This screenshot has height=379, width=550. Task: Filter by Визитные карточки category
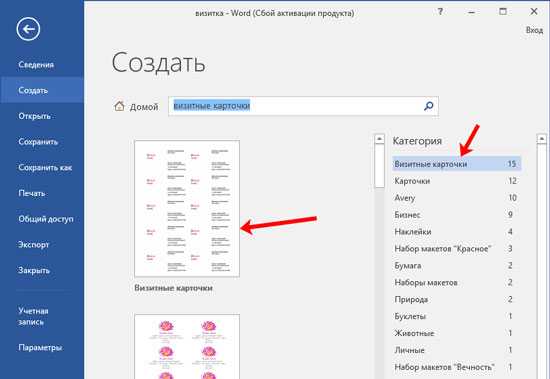(457, 164)
